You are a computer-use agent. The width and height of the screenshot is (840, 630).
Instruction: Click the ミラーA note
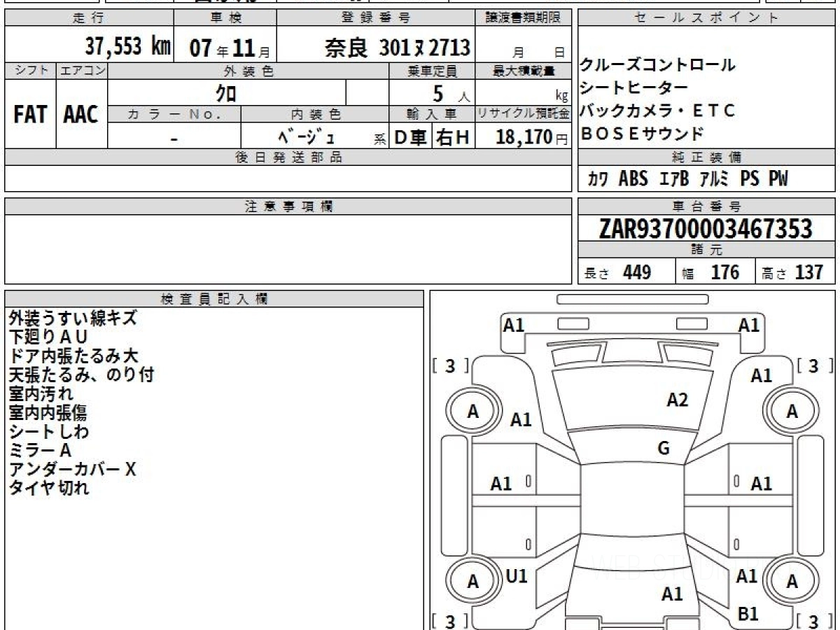coord(40,450)
